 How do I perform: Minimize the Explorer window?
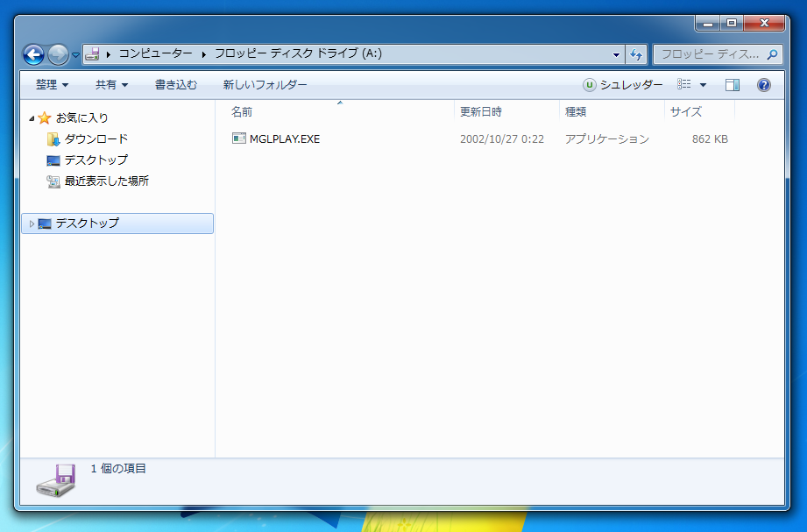[708, 23]
